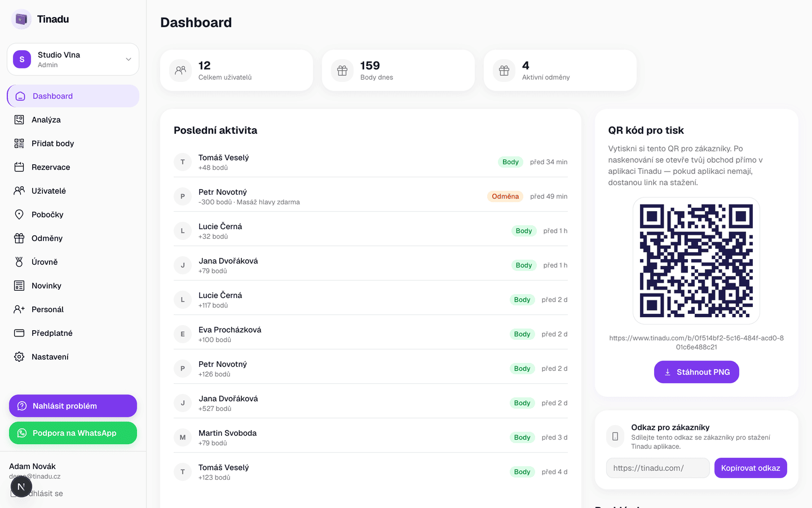Click the Nastavení gear icon
This screenshot has height=508, width=812.
coord(19,357)
